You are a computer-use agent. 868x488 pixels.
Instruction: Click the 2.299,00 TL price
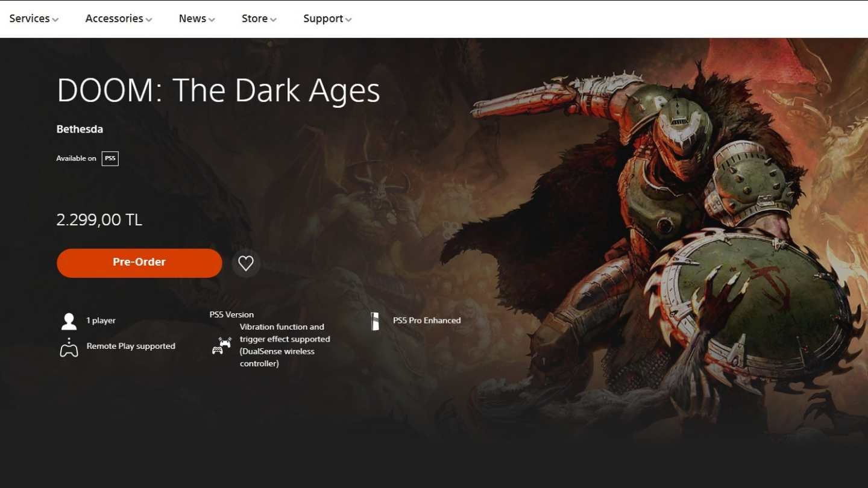[99, 220]
